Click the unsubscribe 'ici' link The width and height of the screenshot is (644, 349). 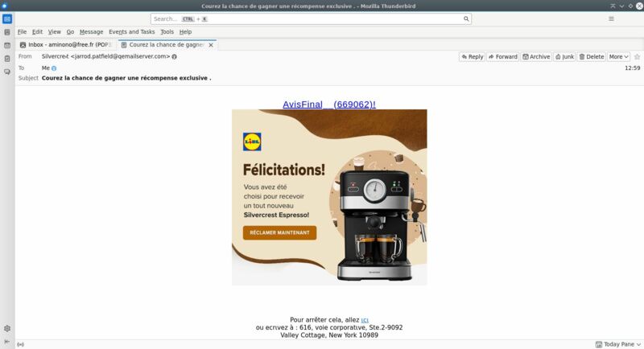pos(365,320)
